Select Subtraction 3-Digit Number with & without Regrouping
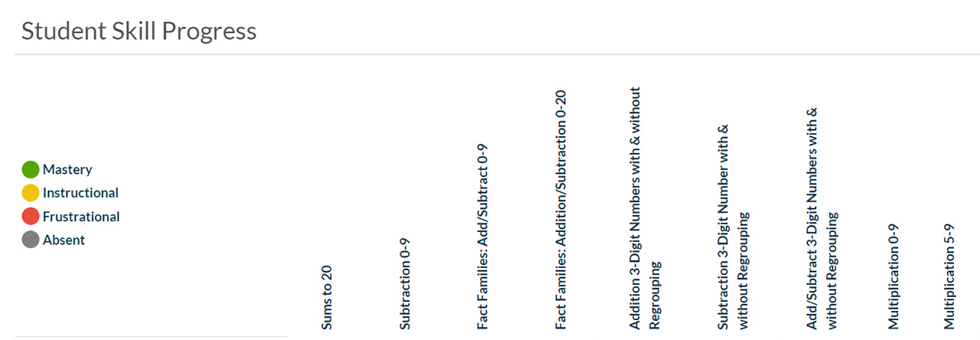The height and width of the screenshot is (340, 980). click(x=733, y=227)
